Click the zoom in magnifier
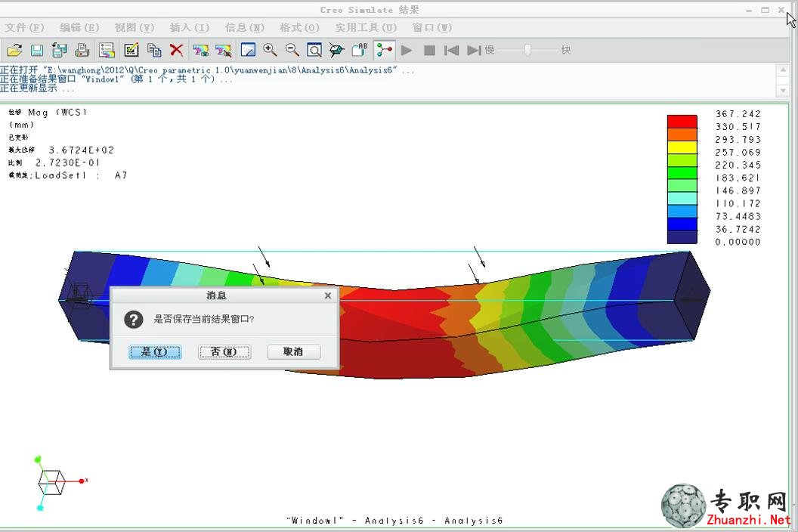Screen dimensions: 798x532 270,50
